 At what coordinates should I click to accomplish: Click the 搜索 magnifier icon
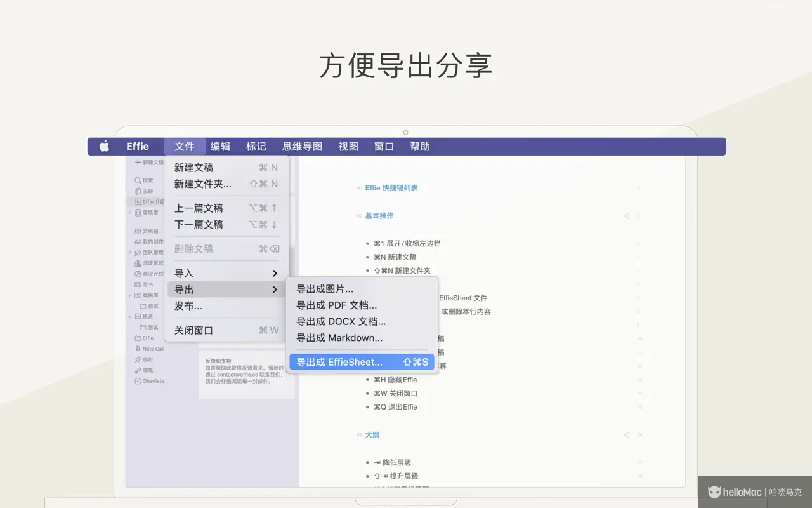(138, 180)
